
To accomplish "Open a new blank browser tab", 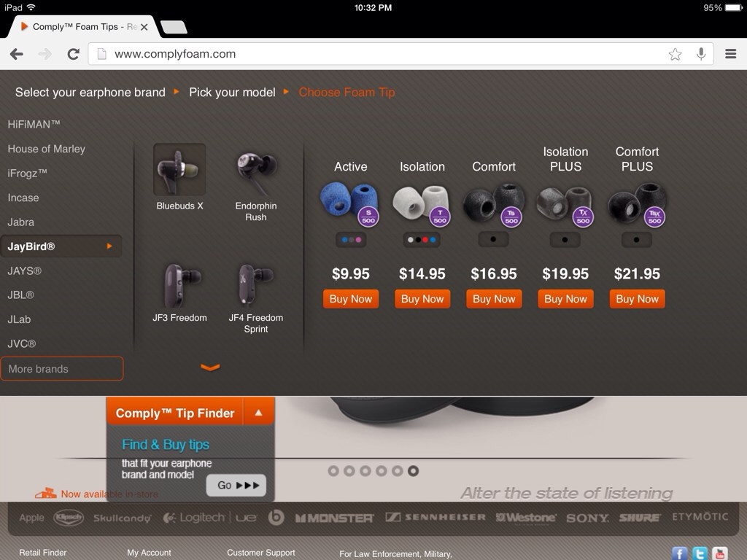I will (174, 27).
